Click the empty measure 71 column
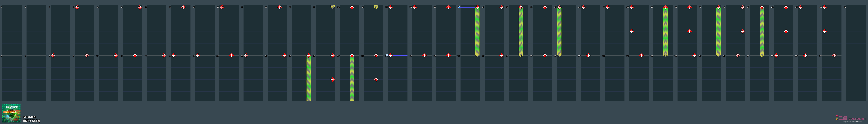 point(856,54)
